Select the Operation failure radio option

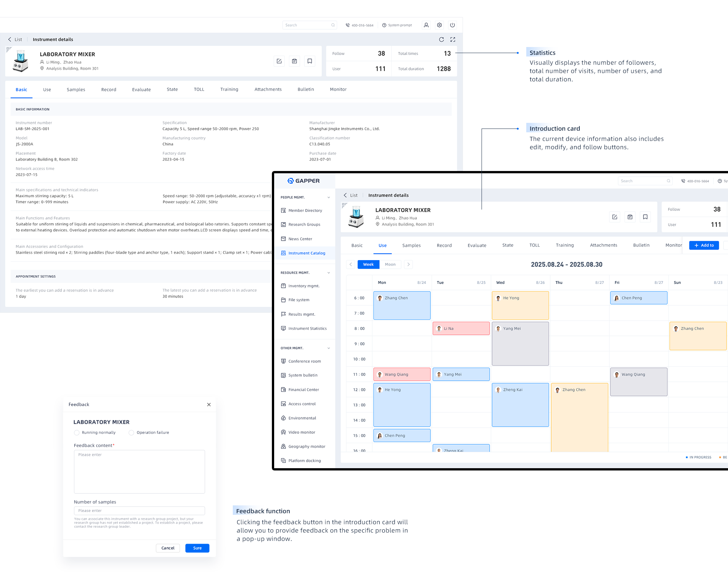[132, 433]
